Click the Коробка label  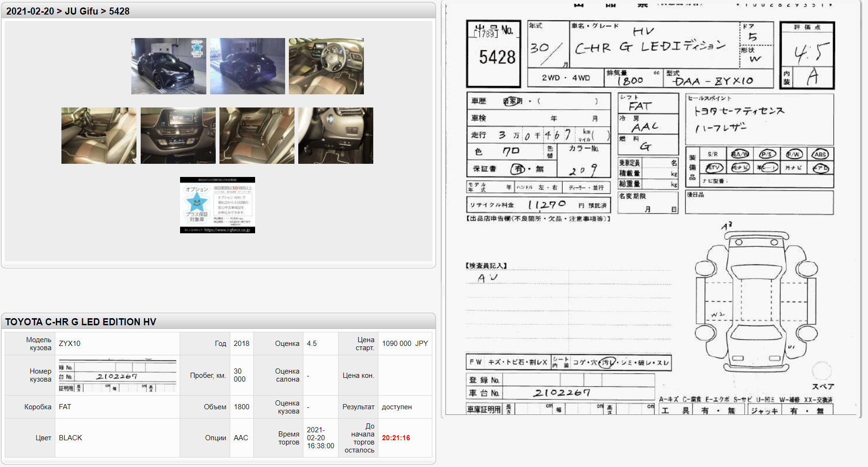tap(38, 407)
